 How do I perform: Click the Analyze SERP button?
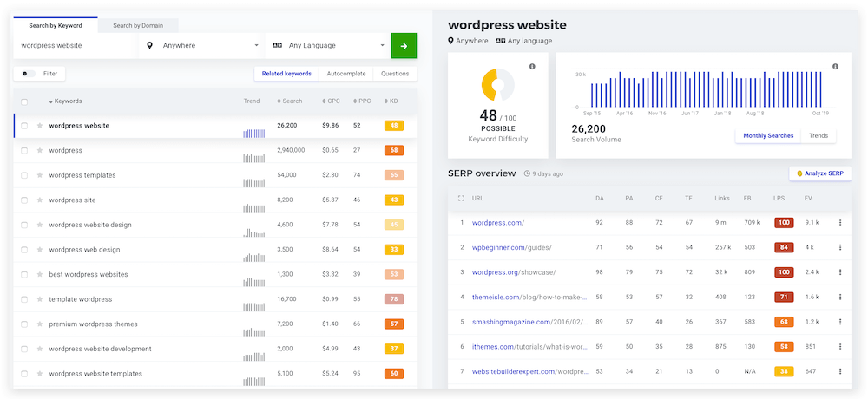[820, 173]
